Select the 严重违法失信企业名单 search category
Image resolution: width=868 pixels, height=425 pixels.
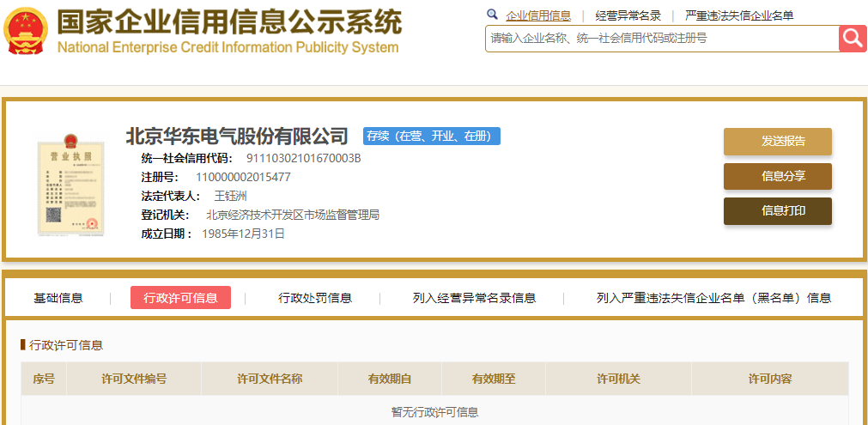(x=739, y=15)
